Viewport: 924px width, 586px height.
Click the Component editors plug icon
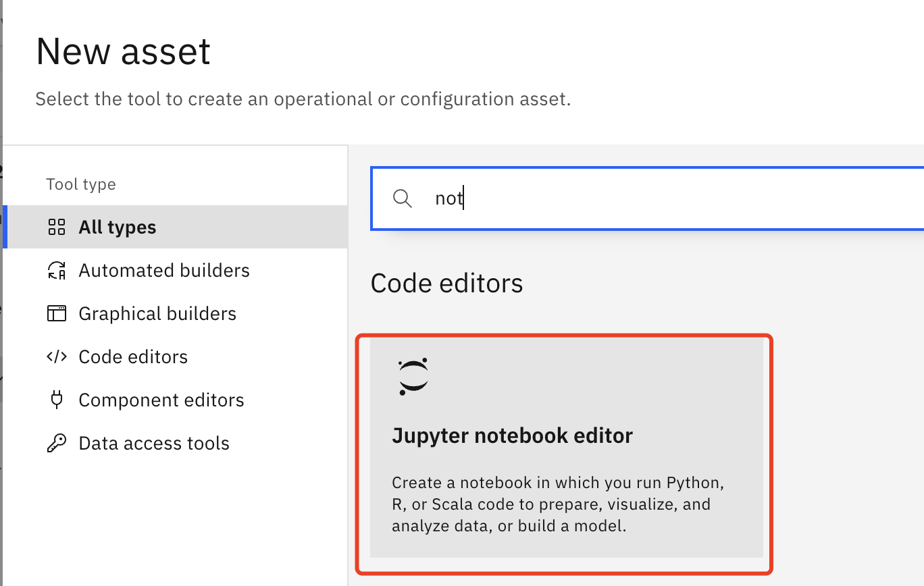point(57,400)
